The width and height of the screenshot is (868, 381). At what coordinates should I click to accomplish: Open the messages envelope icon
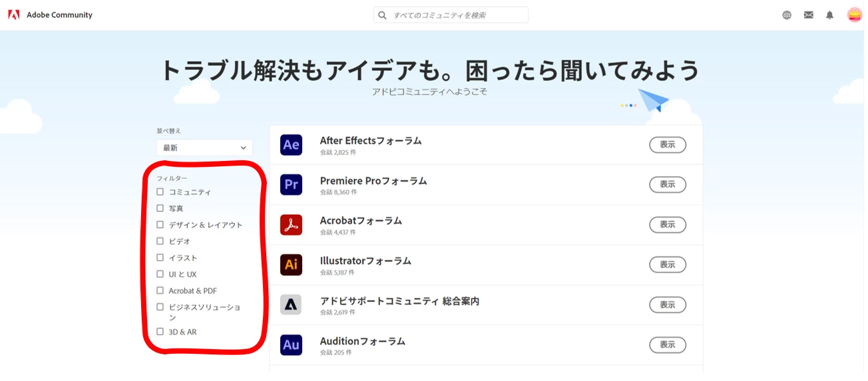click(x=808, y=15)
